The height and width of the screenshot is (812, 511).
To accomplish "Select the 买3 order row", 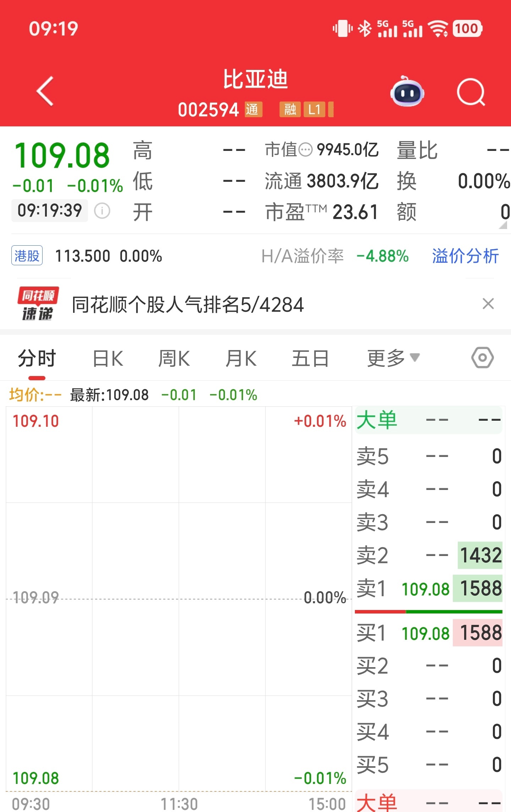I will click(429, 699).
